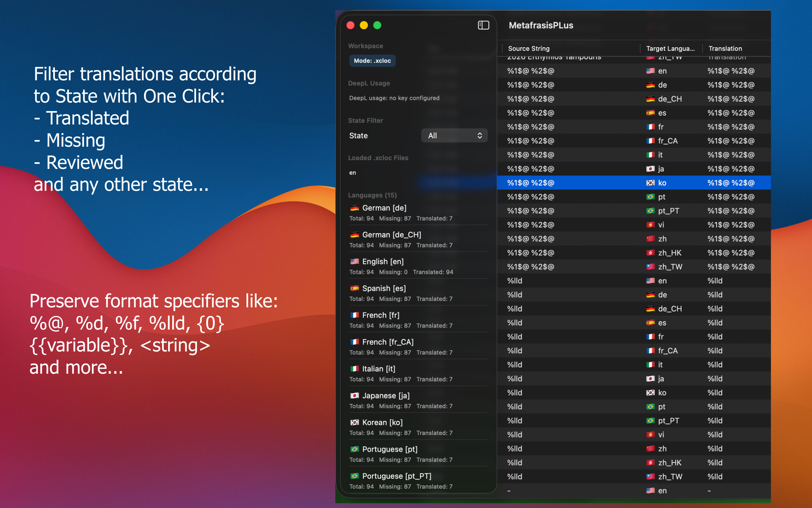Viewport: 812px width, 508px height.
Task: Click the vi target language in the %lld row
Action: tap(661, 435)
